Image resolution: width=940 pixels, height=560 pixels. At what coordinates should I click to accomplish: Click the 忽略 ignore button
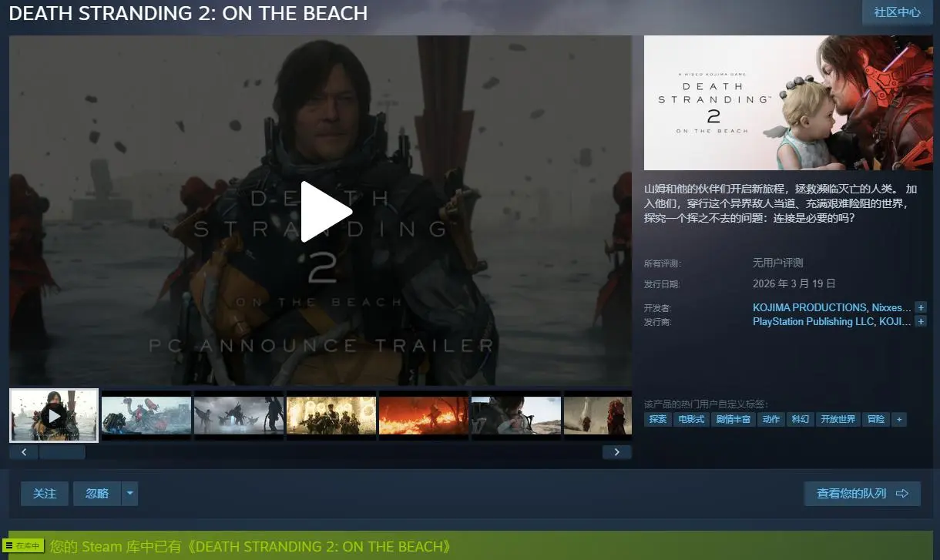coord(97,494)
